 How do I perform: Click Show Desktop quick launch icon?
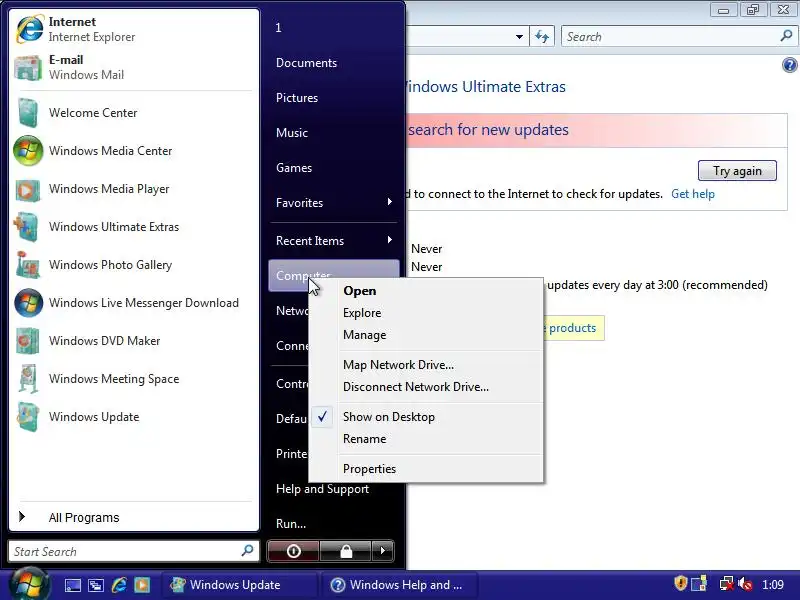tap(72, 585)
